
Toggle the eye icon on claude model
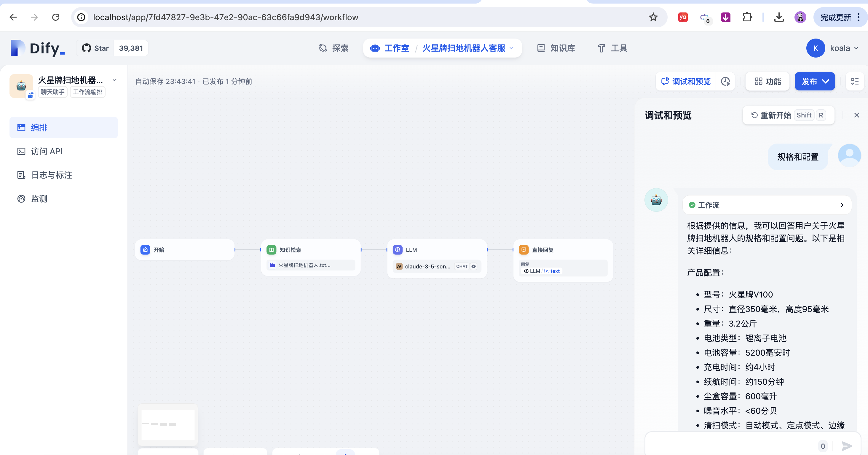tap(474, 266)
